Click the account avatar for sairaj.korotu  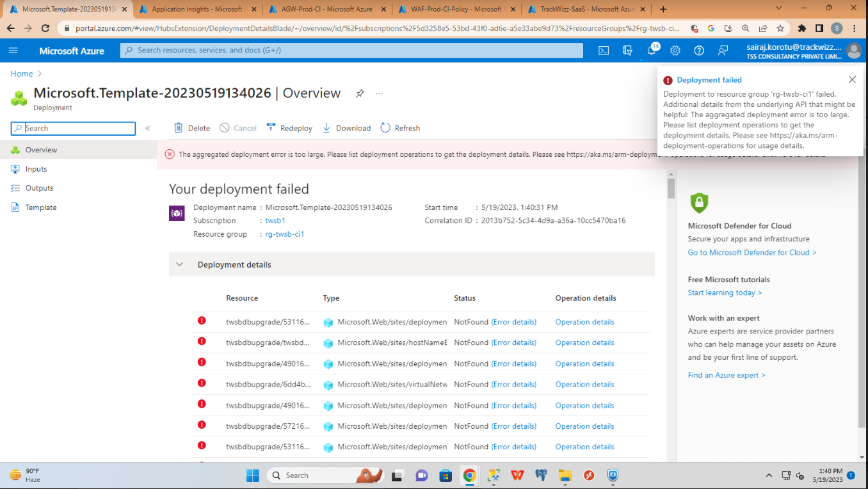click(x=853, y=51)
